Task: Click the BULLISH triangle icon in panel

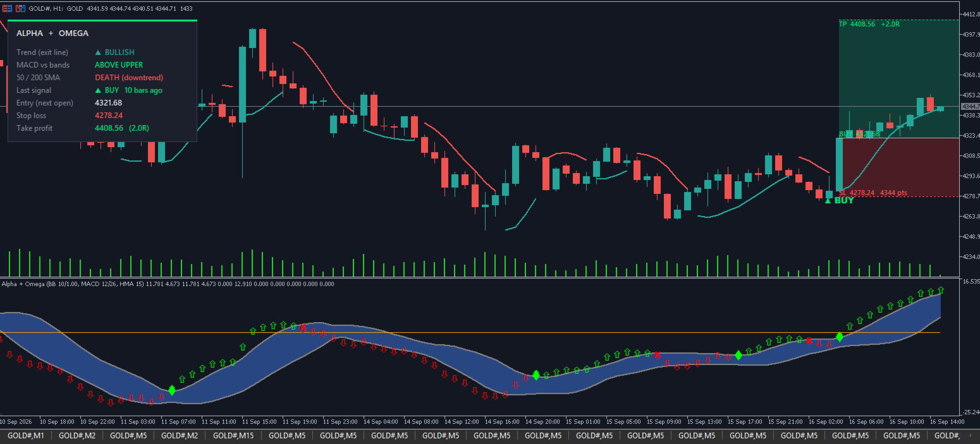Action: click(x=98, y=52)
